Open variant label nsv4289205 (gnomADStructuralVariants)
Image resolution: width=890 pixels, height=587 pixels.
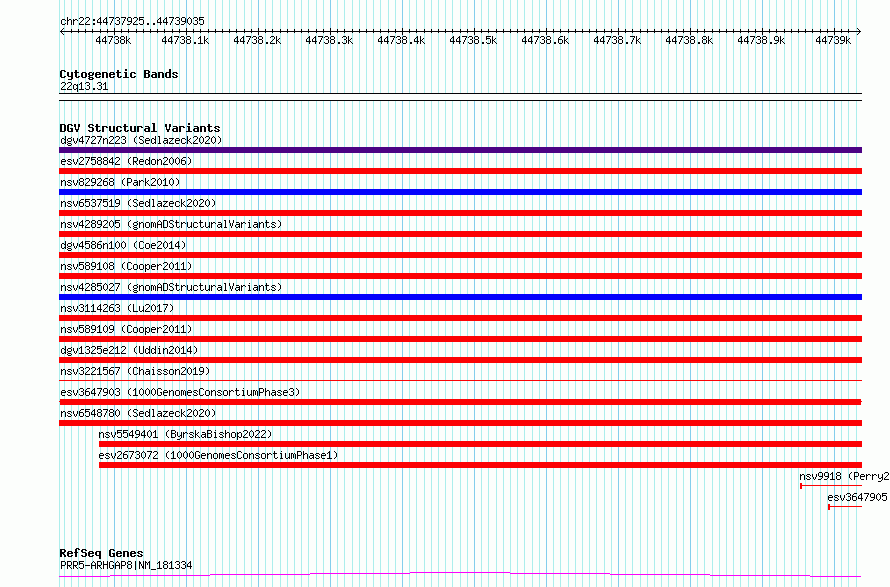point(171,224)
